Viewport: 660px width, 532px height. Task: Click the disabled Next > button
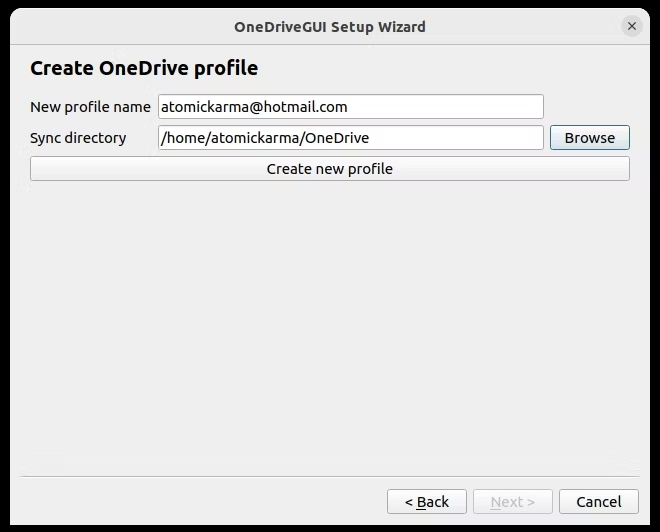coord(513,502)
